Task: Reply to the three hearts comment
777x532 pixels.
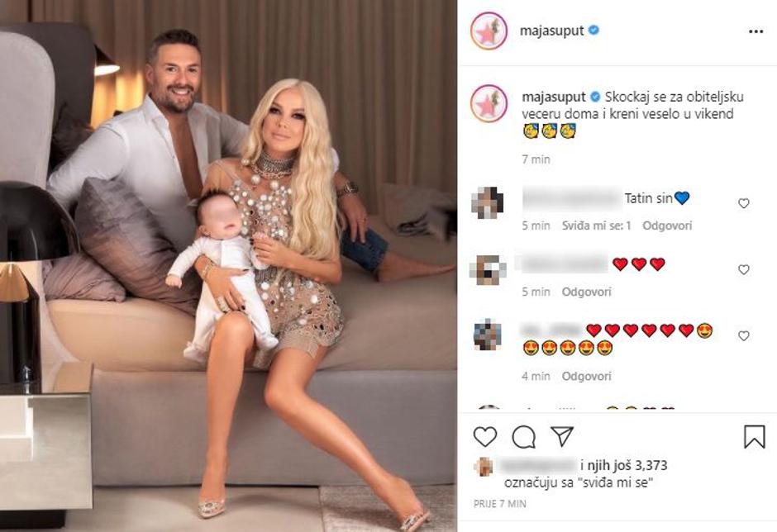Action: [586, 292]
